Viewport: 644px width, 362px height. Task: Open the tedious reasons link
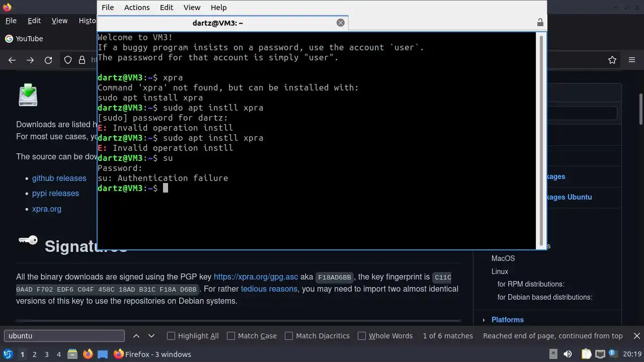(x=269, y=289)
